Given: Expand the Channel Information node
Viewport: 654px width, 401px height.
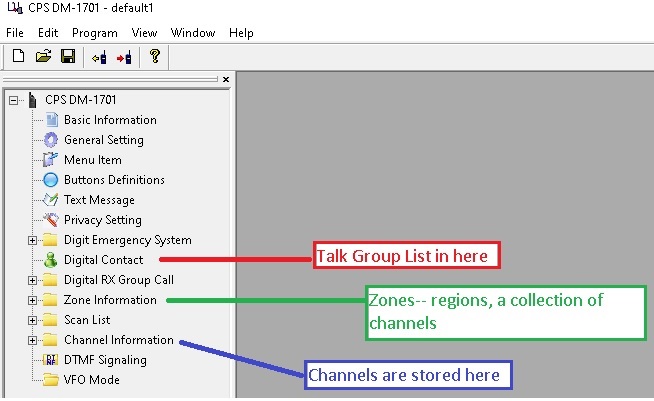Looking at the screenshot, I should point(32,340).
